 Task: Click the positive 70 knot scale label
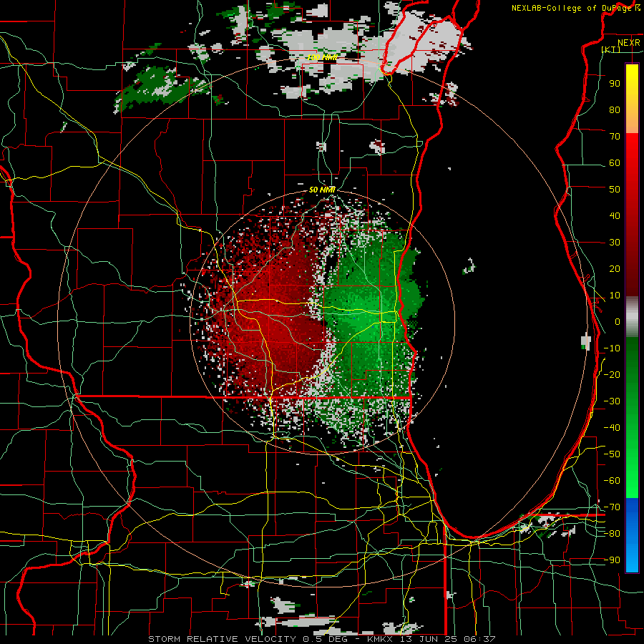[x=615, y=137]
